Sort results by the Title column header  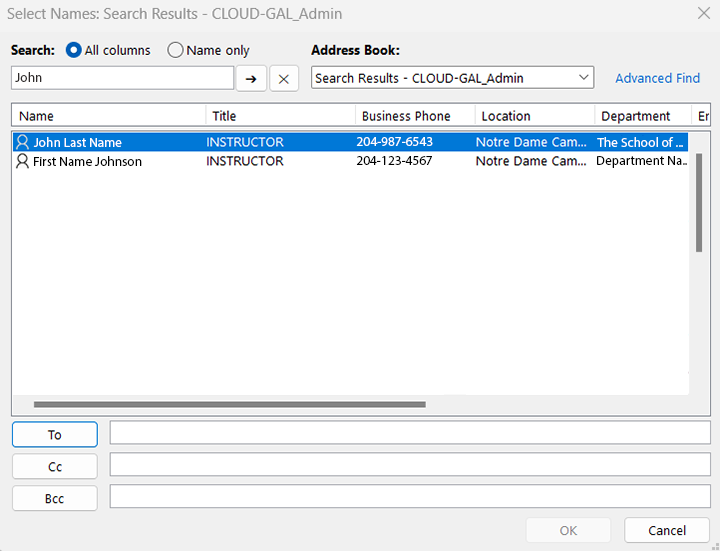[280, 116]
